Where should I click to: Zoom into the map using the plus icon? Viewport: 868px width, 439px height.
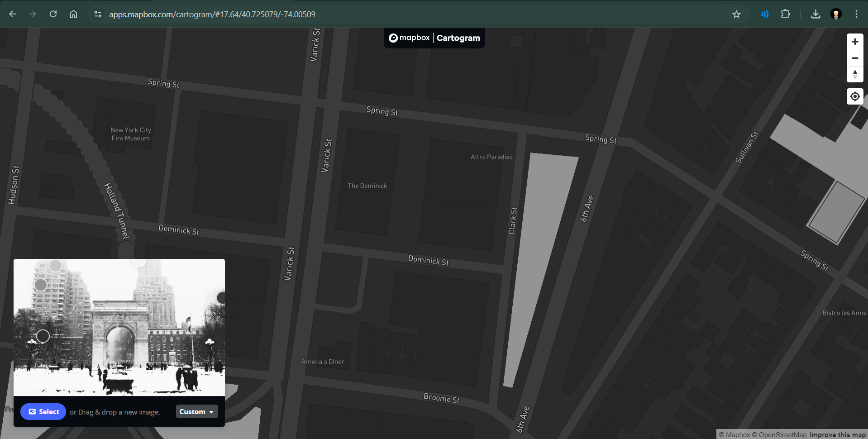855,41
